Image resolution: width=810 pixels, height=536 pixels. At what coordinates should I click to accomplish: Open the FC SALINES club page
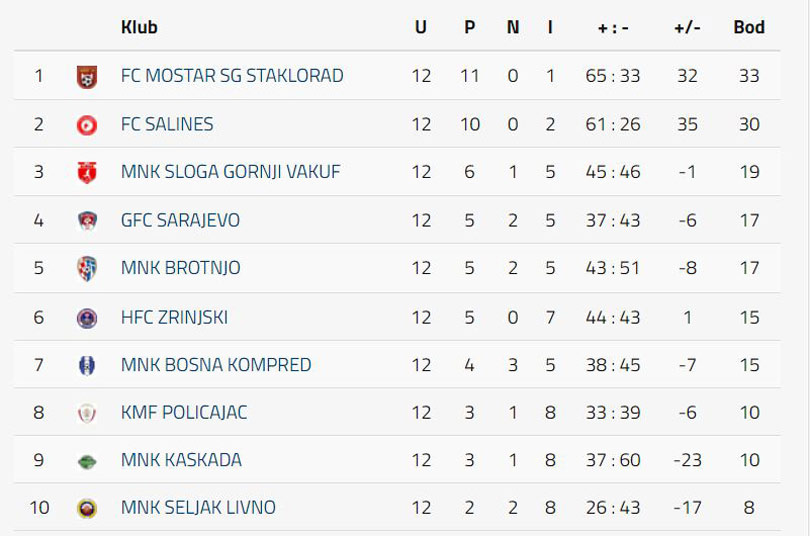pyautogui.click(x=167, y=124)
